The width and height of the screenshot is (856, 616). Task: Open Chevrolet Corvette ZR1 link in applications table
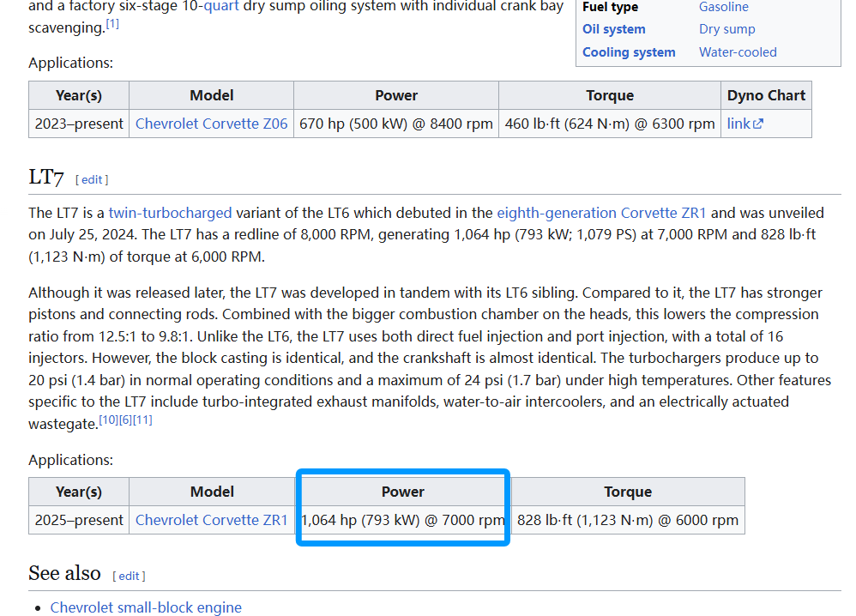(211, 520)
